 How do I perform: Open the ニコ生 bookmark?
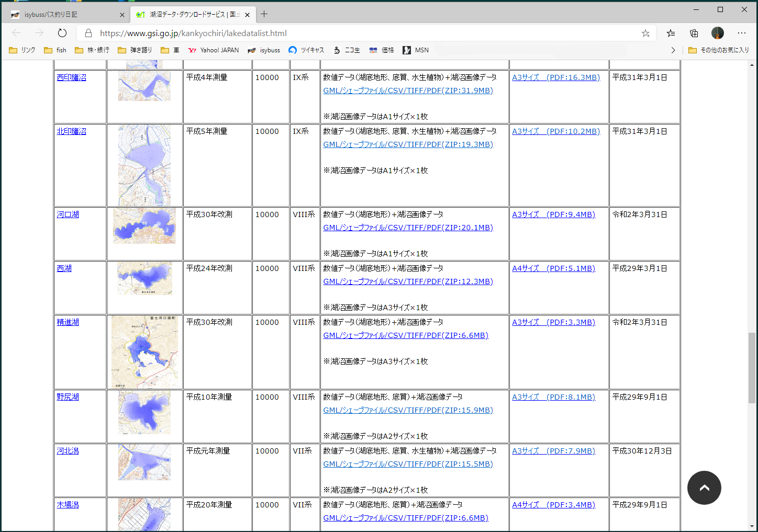[347, 50]
